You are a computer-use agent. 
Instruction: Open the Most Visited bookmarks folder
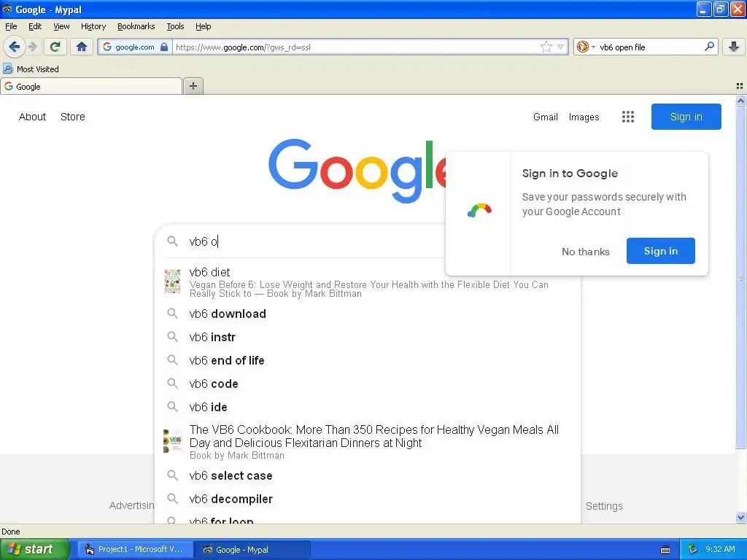pos(31,69)
